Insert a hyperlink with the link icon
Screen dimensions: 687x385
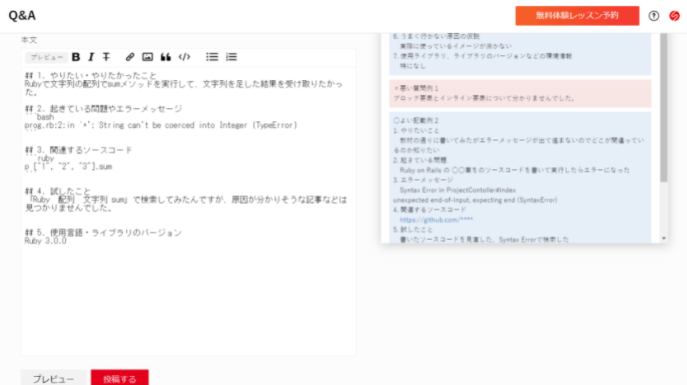130,57
